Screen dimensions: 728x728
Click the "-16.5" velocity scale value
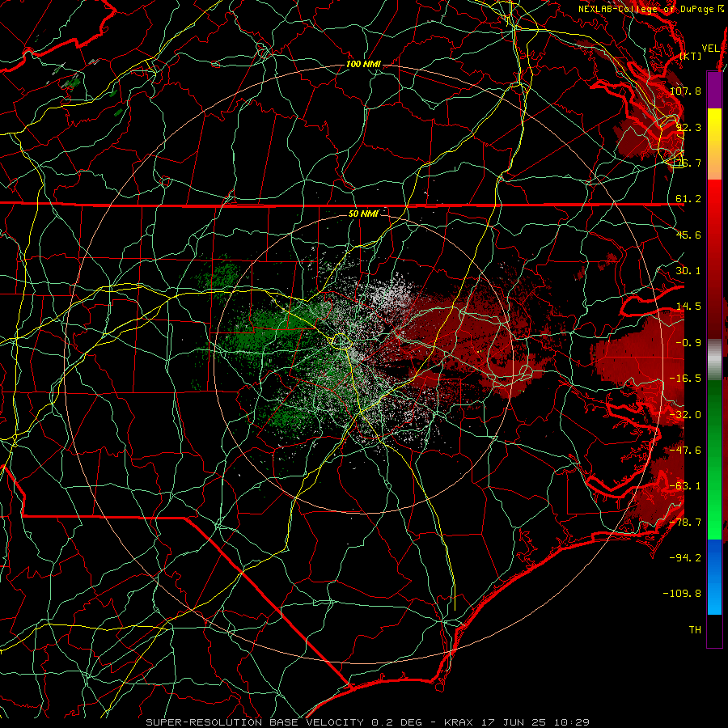[685, 379]
